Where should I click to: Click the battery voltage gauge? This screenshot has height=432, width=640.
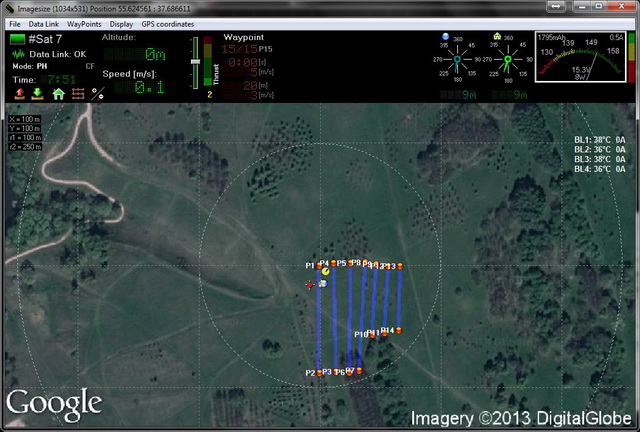point(580,57)
